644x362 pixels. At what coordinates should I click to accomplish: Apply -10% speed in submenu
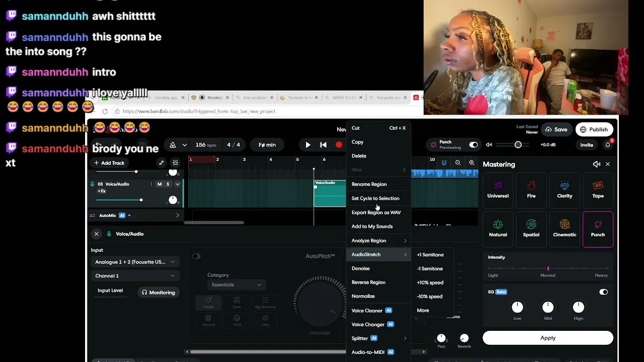(x=433, y=296)
